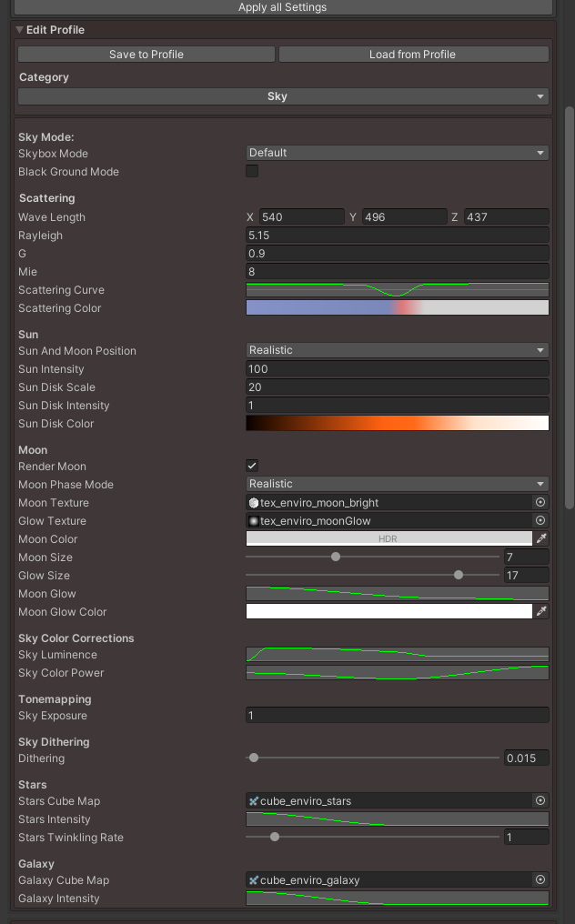Click the Sun Disk Color gradient swatch

[x=397, y=423]
